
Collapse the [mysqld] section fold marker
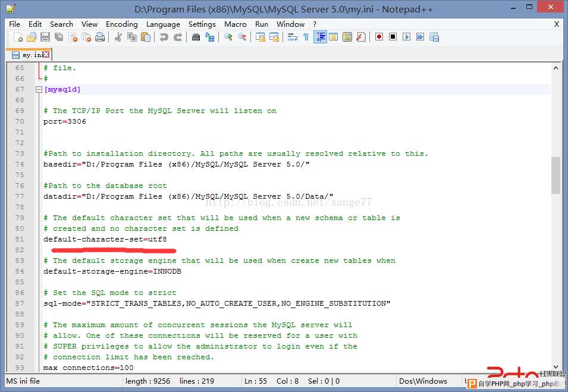tap(39, 89)
